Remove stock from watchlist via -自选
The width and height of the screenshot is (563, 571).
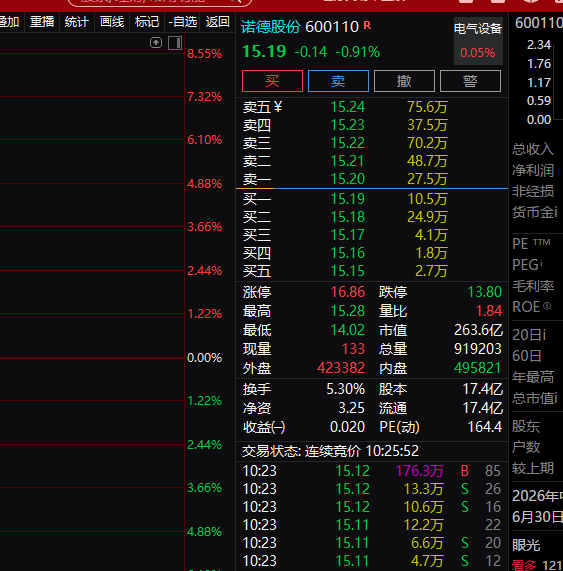click(x=183, y=21)
